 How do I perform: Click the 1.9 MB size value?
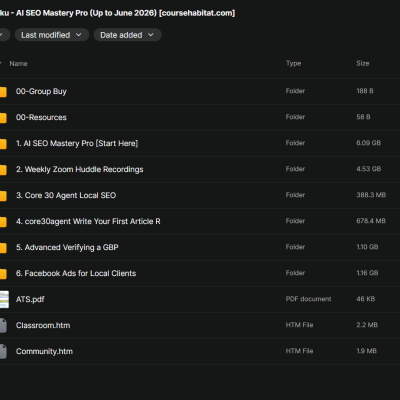pos(366,351)
